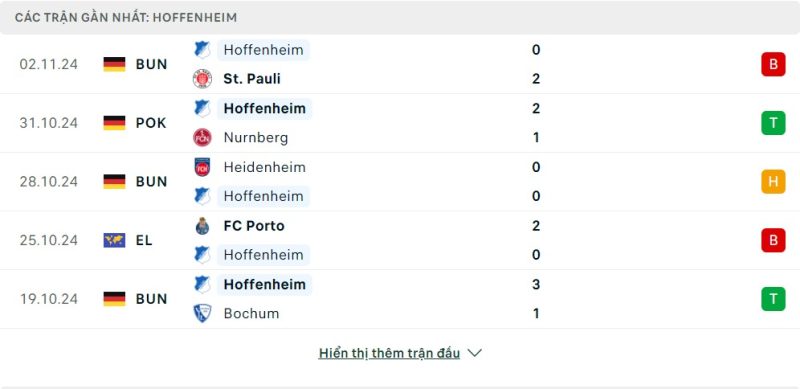Click the Bochum club logo
Screen dimensions: 800x389
click(x=203, y=313)
